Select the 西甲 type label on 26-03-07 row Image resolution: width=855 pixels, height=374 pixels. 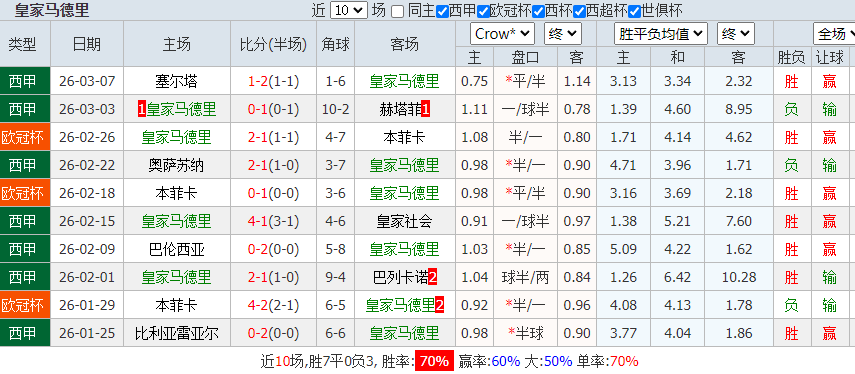coord(22,82)
